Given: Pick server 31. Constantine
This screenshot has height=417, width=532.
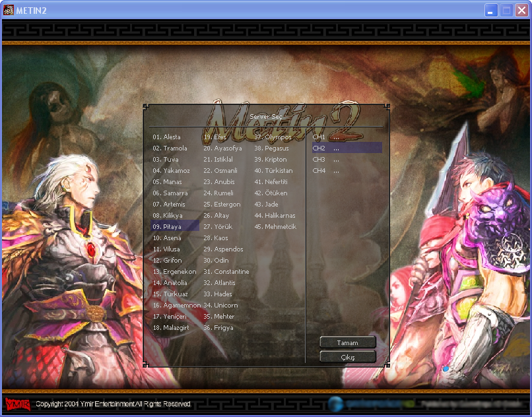Looking at the screenshot, I should (226, 271).
